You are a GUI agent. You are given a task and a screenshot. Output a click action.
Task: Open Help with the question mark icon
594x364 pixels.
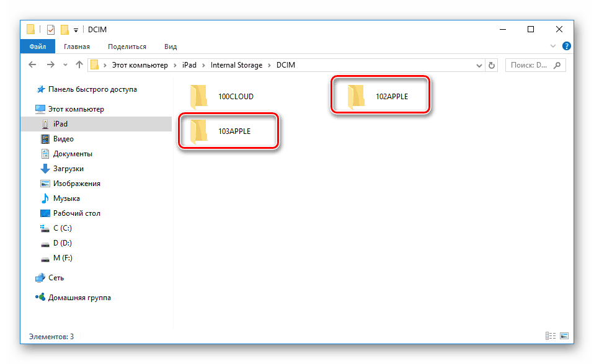[x=566, y=47]
